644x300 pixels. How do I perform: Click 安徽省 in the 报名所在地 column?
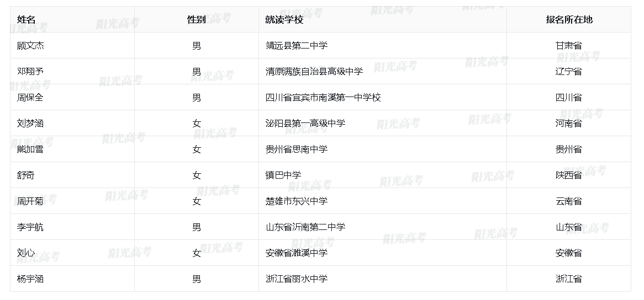(569, 253)
